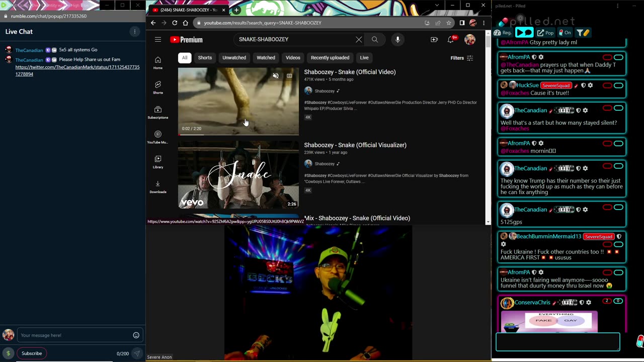The image size is (644, 362).
Task: Open the Reg. speed selector in pilled.net
Action: pos(502,33)
